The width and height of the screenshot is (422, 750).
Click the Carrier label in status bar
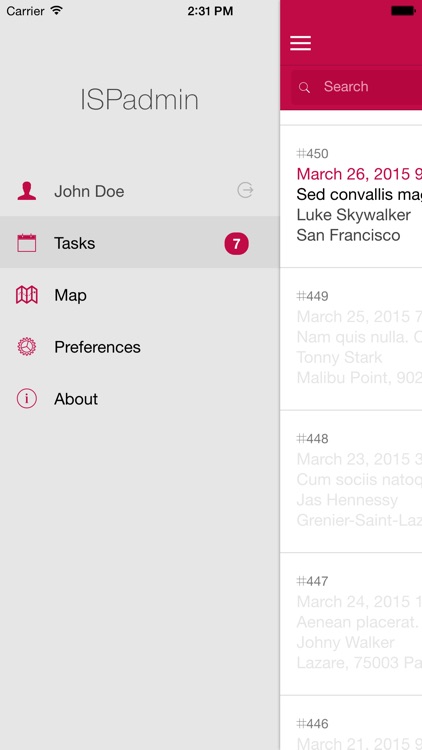tap(26, 11)
